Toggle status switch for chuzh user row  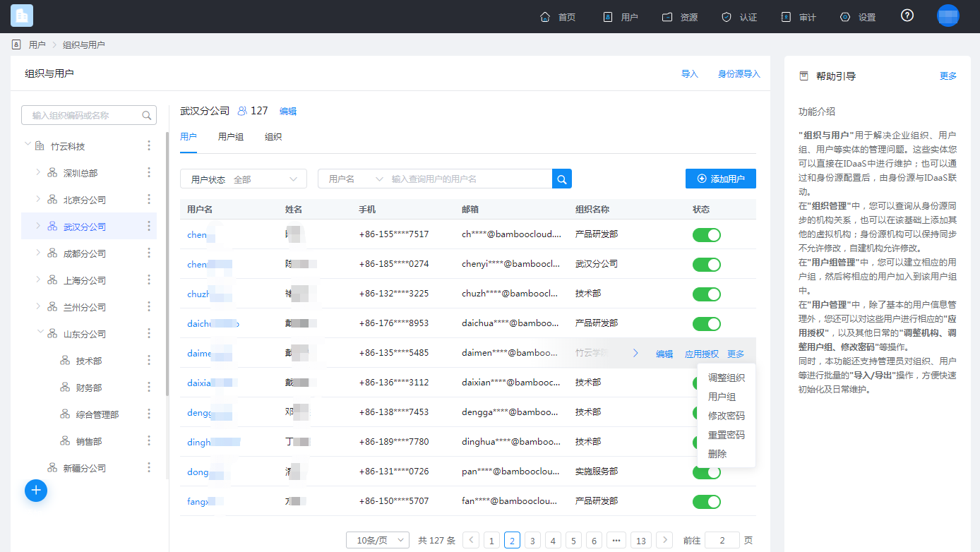pyautogui.click(x=707, y=294)
